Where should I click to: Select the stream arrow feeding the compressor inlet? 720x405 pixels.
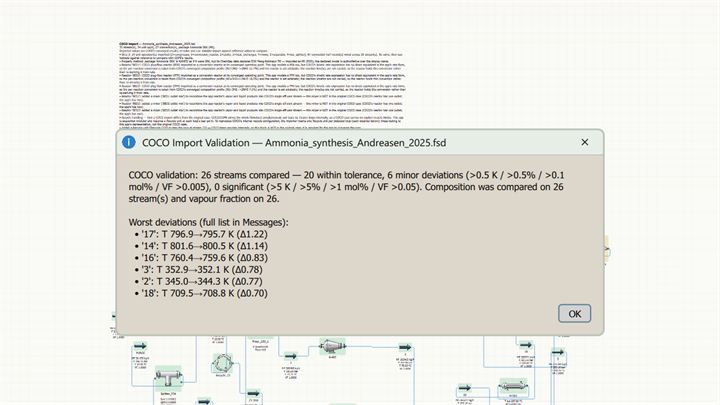[x=290, y=356]
